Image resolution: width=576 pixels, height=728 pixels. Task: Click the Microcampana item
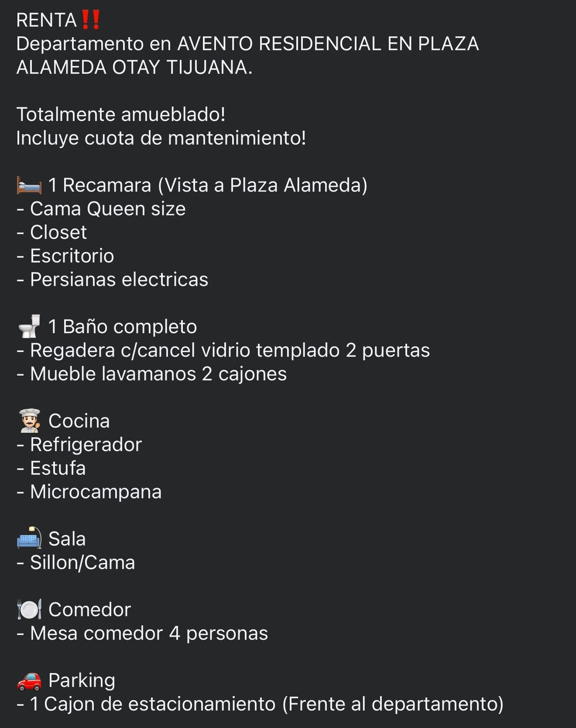89,492
